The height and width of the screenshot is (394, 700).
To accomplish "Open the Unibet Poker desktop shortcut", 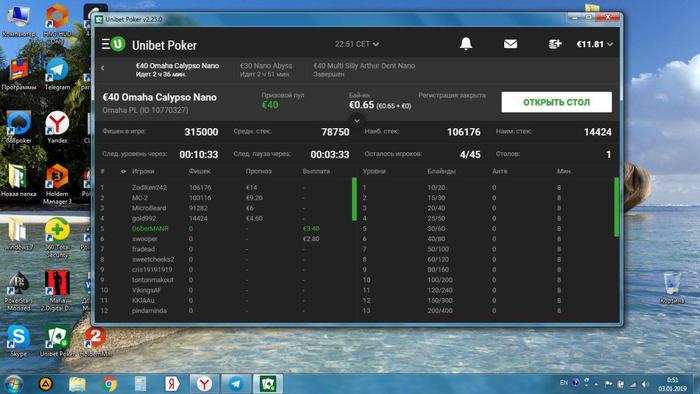I will coord(57,341).
